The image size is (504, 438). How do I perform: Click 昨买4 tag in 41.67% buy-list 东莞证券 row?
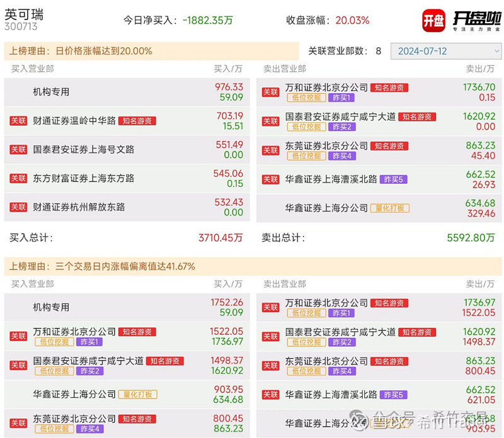[90, 429]
